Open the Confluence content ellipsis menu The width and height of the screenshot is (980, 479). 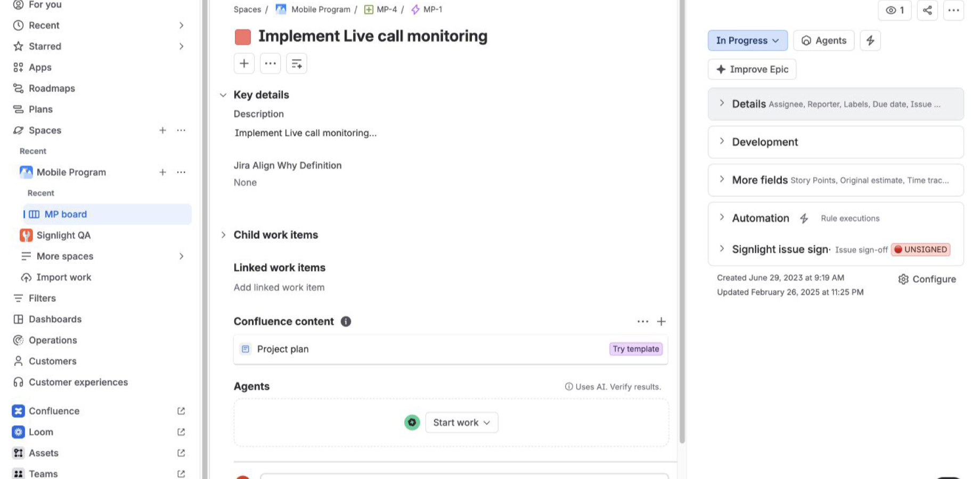643,321
